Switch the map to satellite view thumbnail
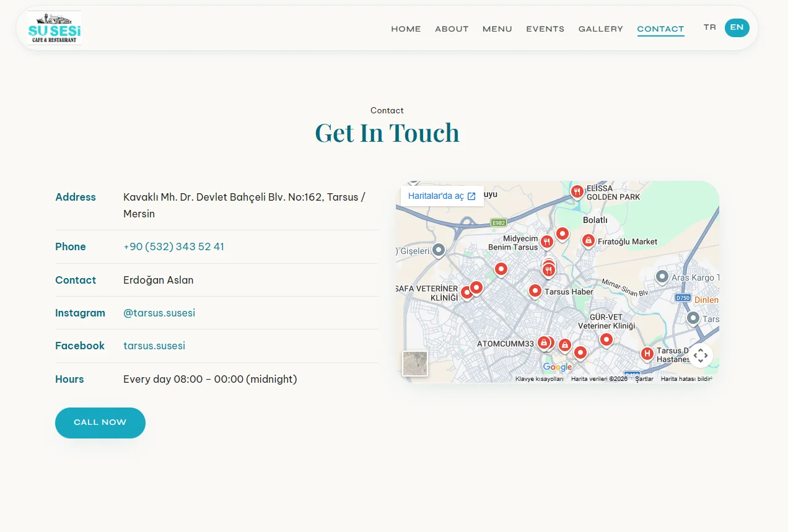 click(415, 364)
